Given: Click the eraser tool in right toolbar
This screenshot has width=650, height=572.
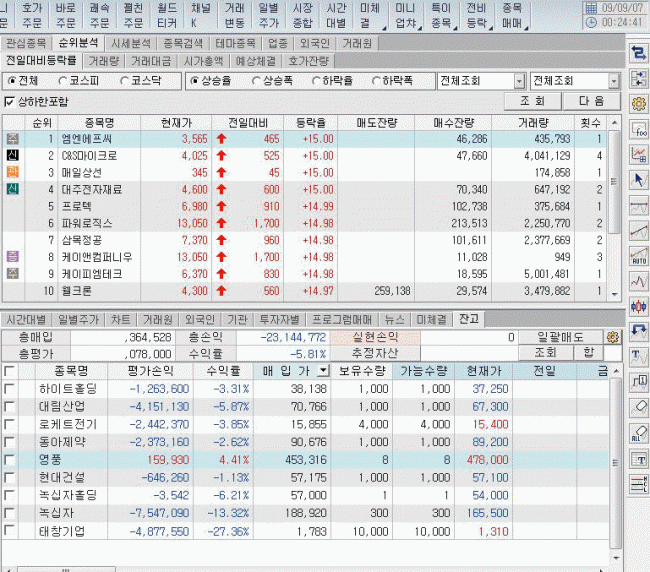Looking at the screenshot, I should [x=638, y=408].
